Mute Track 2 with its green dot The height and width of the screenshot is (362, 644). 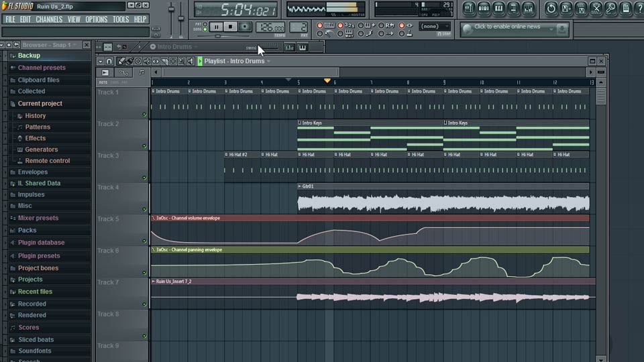point(144,145)
